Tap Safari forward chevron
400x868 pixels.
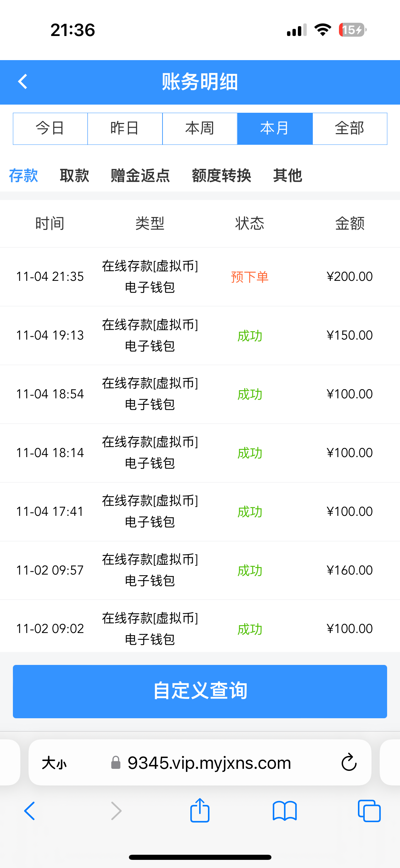point(116,811)
